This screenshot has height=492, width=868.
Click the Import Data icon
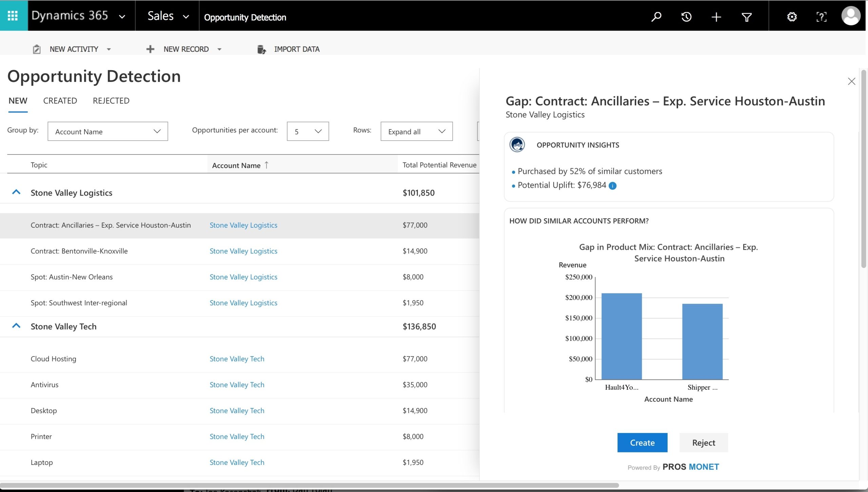261,49
